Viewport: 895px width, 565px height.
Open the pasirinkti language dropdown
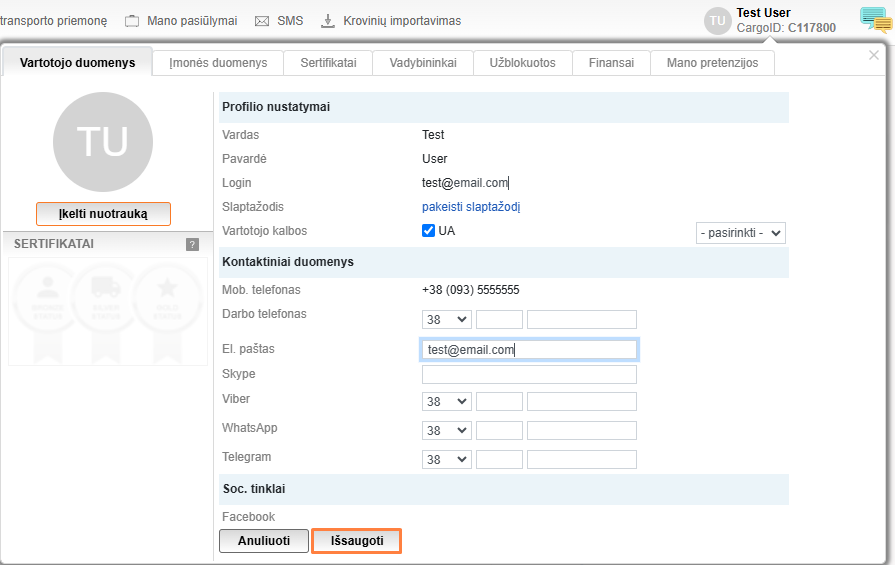click(740, 233)
